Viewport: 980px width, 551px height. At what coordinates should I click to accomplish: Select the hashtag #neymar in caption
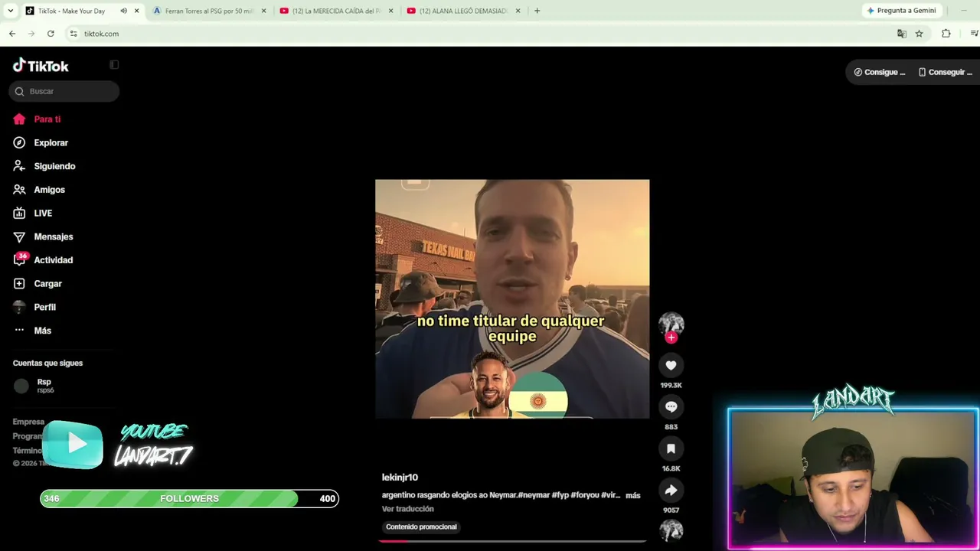(x=534, y=496)
